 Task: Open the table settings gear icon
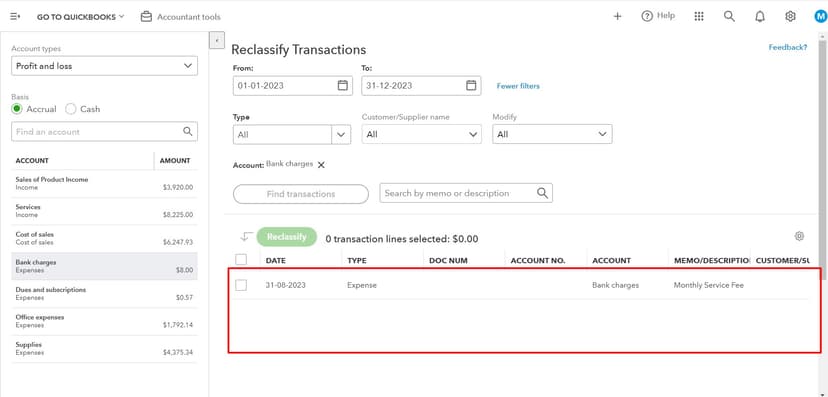[x=799, y=237]
